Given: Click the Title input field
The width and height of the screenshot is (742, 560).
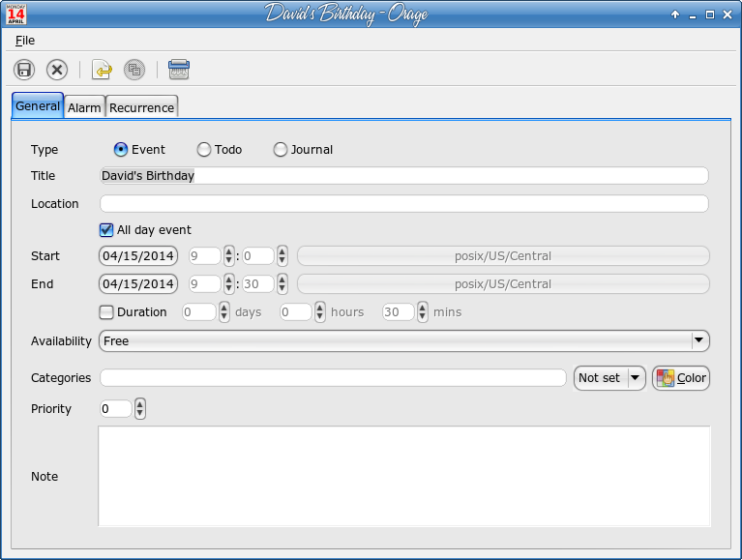Looking at the screenshot, I should pos(404,175).
